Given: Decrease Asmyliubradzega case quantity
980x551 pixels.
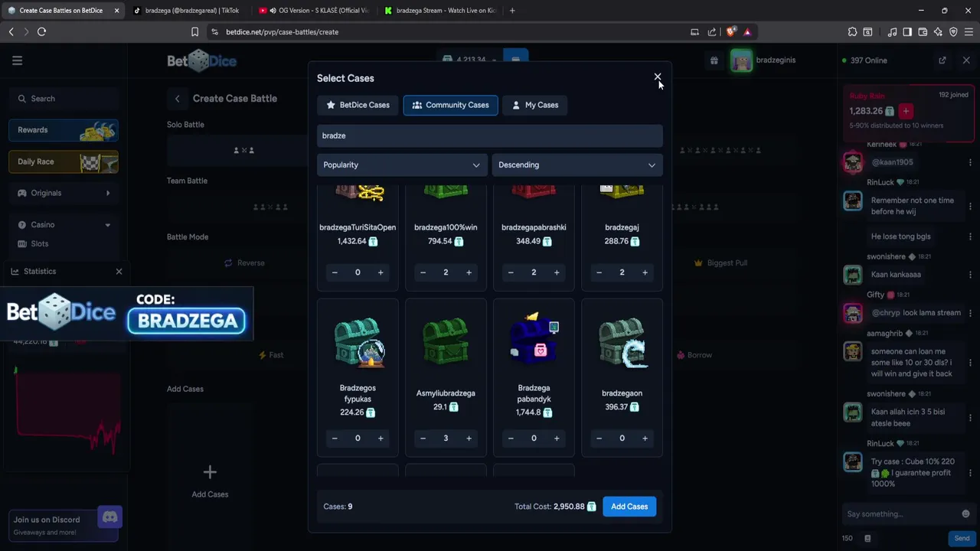Looking at the screenshot, I should (423, 439).
